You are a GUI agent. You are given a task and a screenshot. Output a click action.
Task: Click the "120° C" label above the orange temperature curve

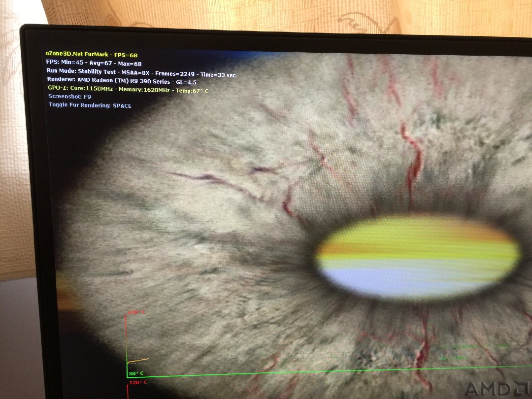[x=136, y=312]
